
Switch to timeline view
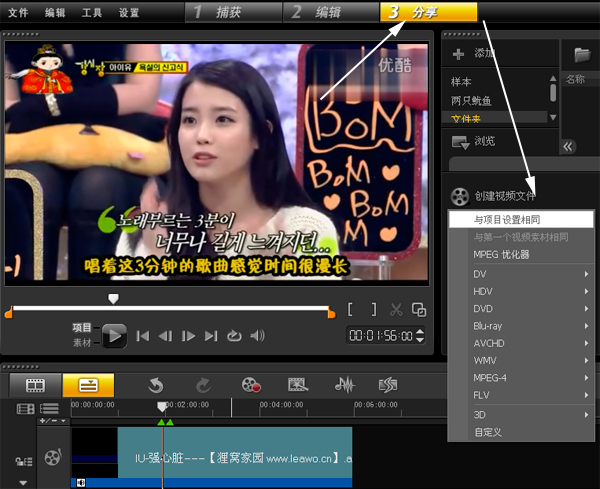coord(88,385)
